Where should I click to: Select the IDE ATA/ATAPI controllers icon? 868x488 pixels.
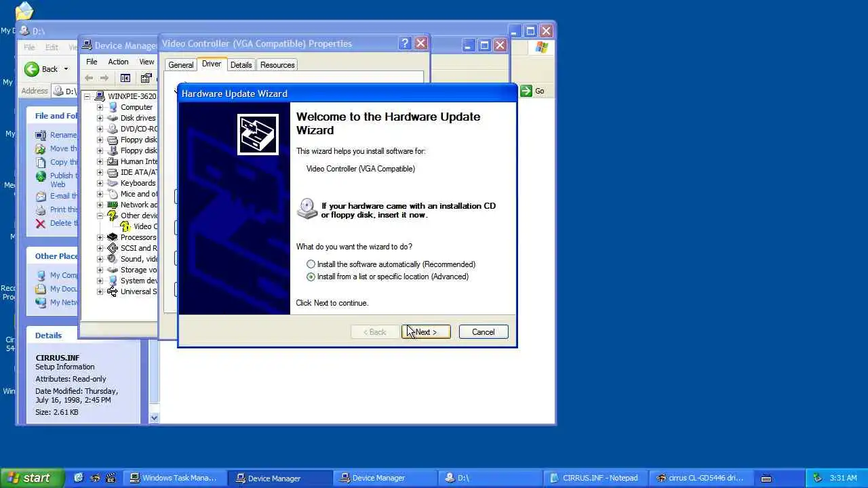(113, 172)
